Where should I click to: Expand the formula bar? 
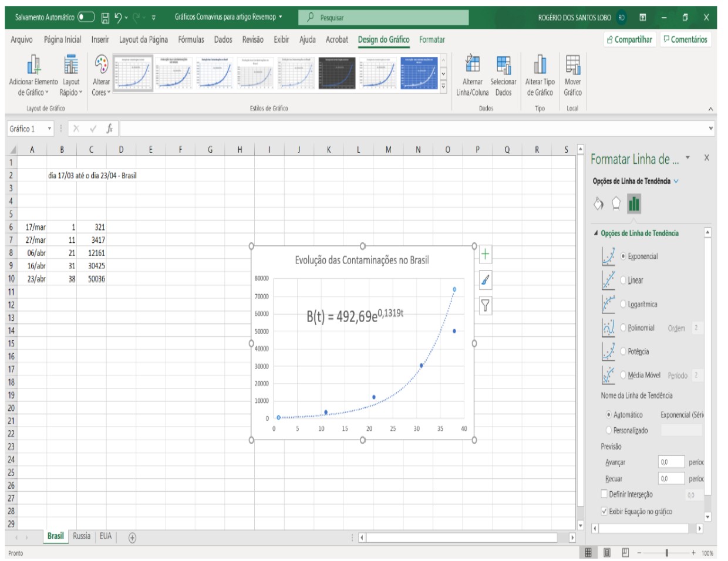[711, 129]
